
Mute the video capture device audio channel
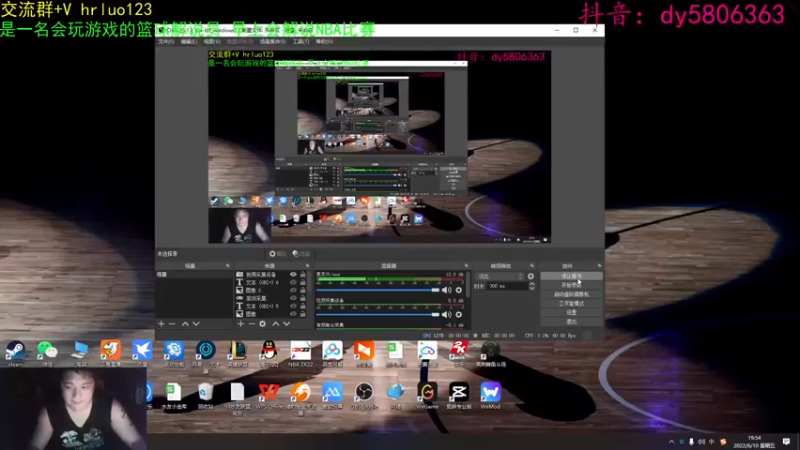[x=446, y=314]
